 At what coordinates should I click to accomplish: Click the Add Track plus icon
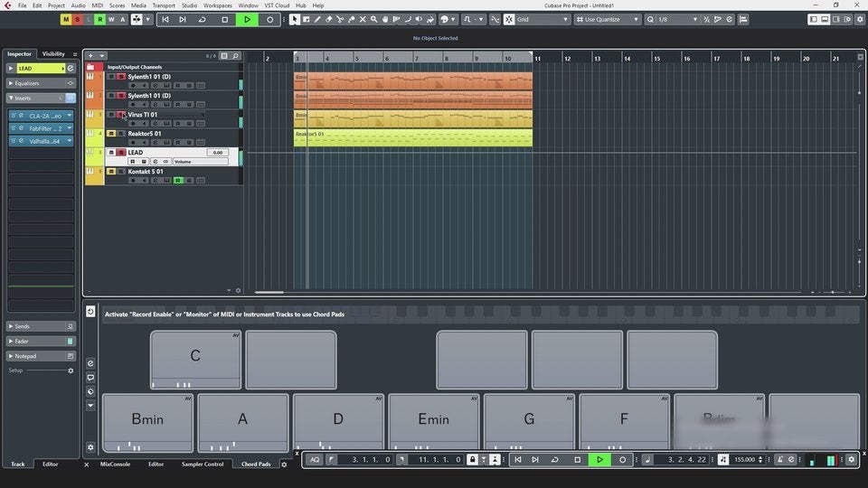pyautogui.click(x=90, y=56)
